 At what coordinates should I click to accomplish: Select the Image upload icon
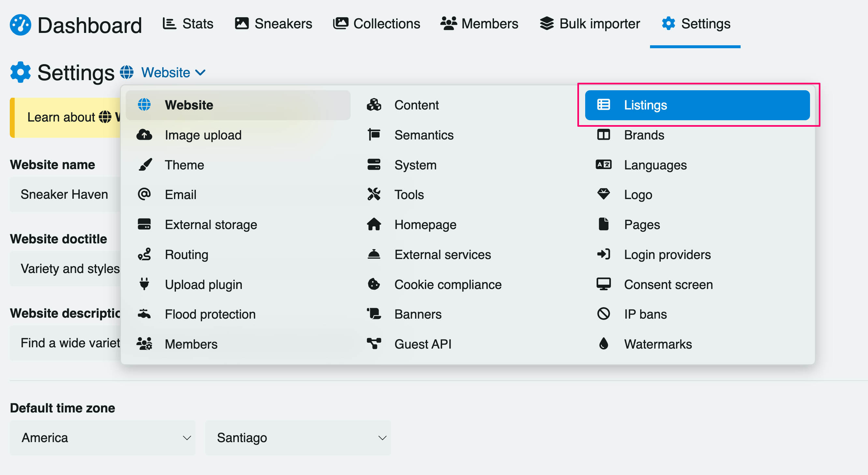point(144,135)
